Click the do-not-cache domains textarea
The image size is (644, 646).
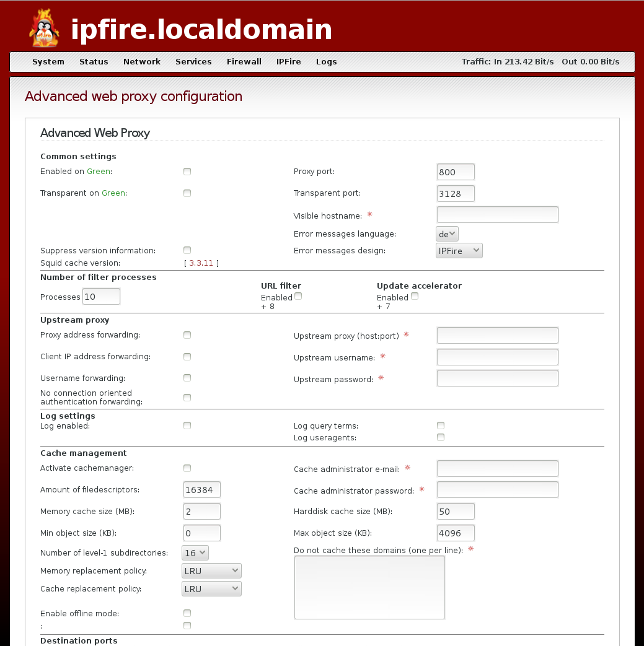click(x=369, y=588)
